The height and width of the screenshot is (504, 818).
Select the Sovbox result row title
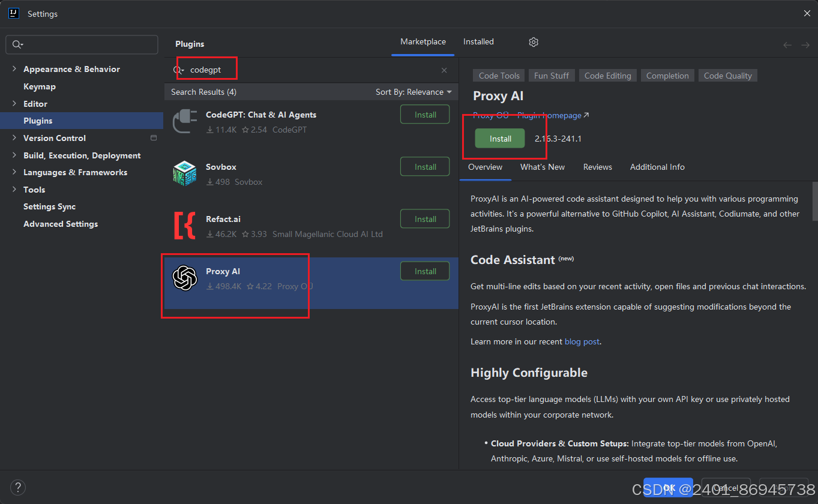click(221, 167)
